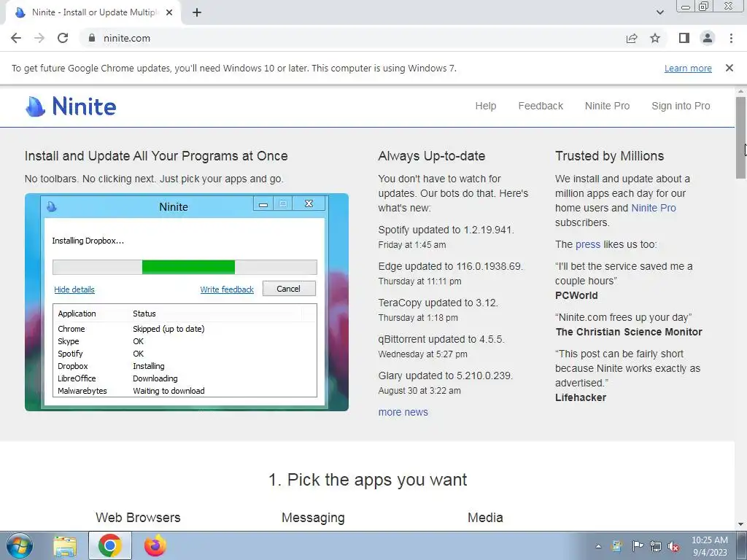Click the Ninite installer screenshot image
Image resolution: width=747 pixels, height=560 pixels.
187,302
